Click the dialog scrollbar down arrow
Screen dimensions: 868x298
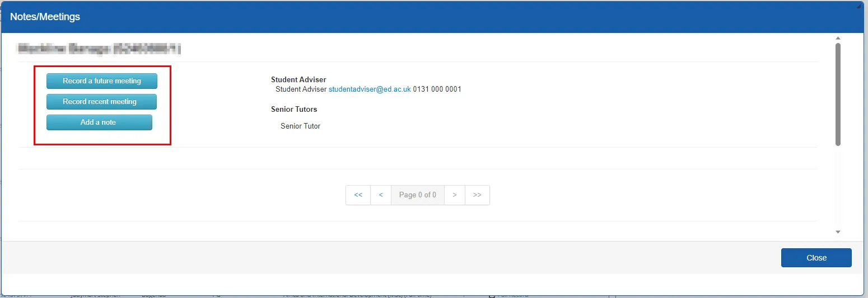tap(838, 231)
